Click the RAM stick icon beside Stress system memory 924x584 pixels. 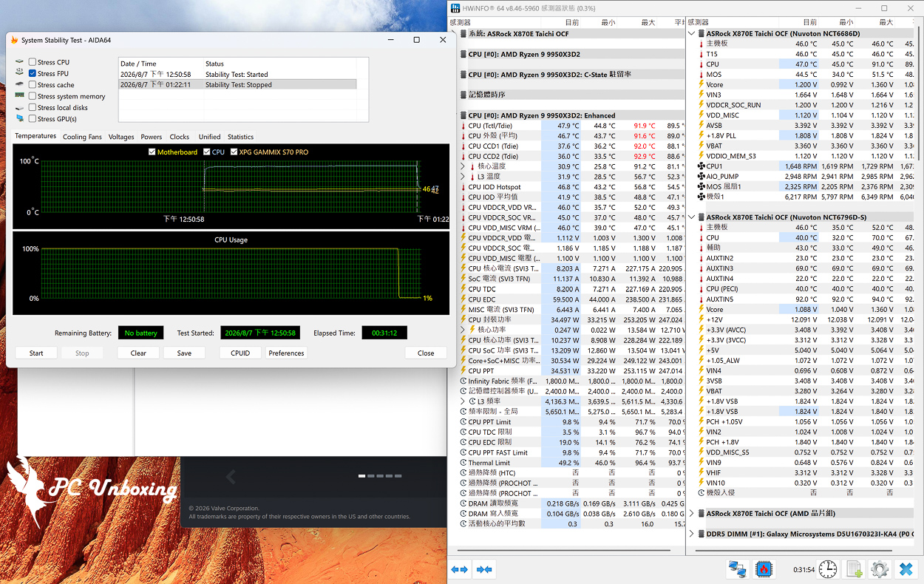tap(19, 95)
